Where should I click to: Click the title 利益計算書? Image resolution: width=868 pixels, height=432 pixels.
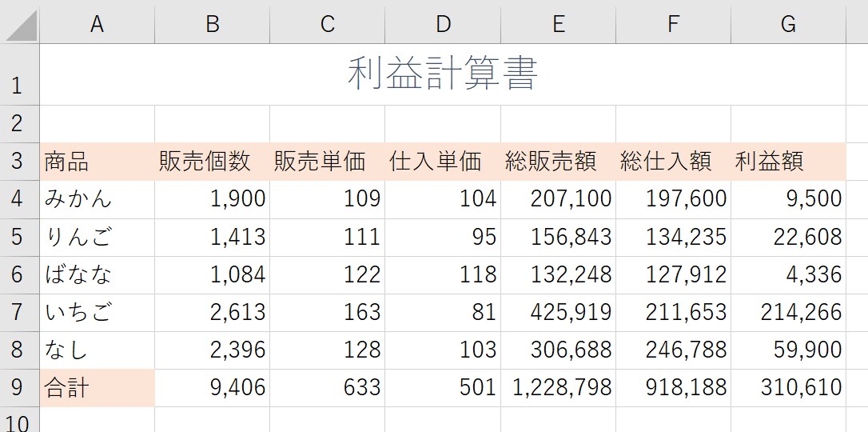(x=443, y=74)
